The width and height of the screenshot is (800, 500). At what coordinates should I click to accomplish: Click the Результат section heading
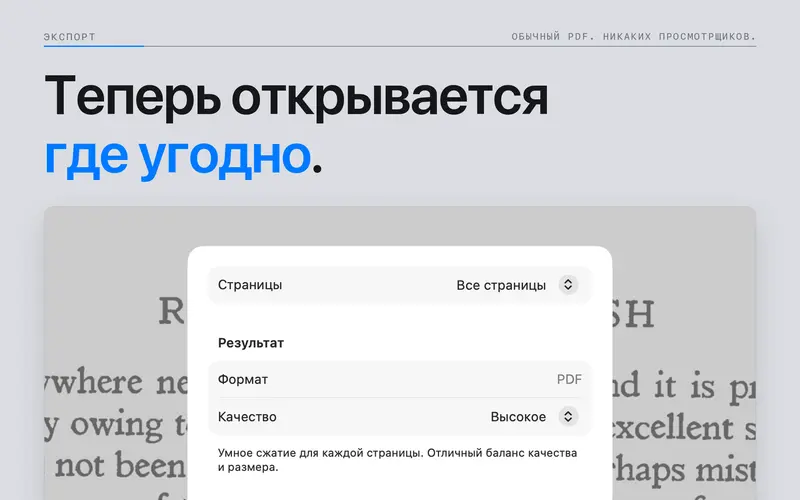[x=251, y=343]
